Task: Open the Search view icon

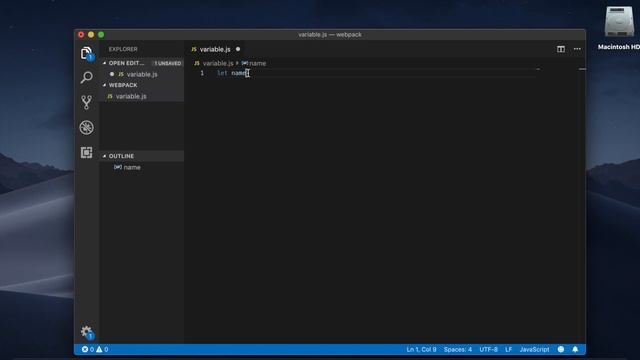Action: click(86, 77)
